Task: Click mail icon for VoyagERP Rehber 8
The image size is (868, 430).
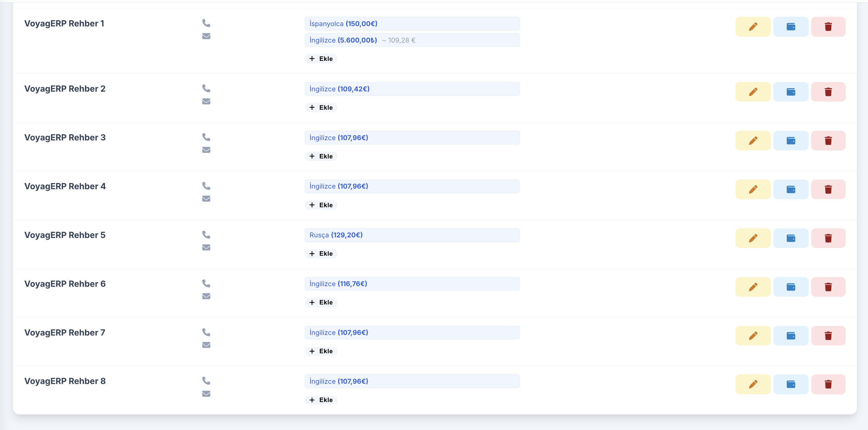Action: [x=206, y=394]
